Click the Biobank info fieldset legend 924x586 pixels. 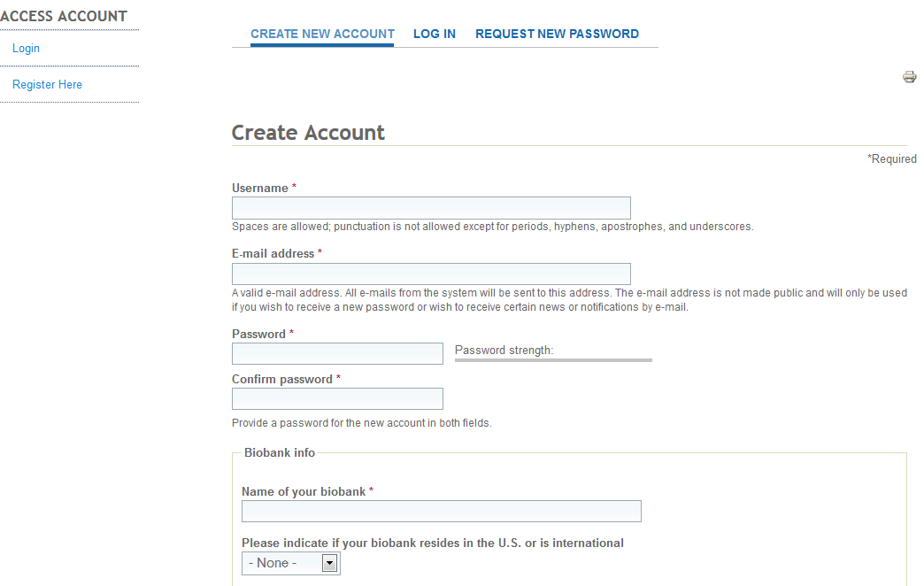[280, 452]
